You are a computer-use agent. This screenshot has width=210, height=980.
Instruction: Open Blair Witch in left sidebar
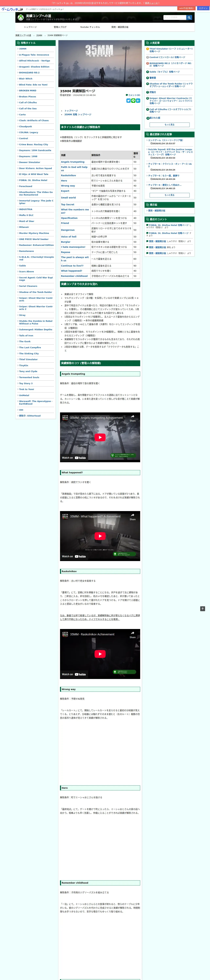[x=26, y=79]
